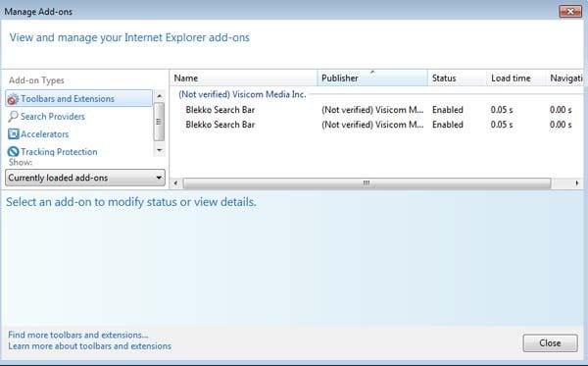Click right arrow of horizontal scrollbar
This screenshot has height=366, width=588.
coord(577,183)
